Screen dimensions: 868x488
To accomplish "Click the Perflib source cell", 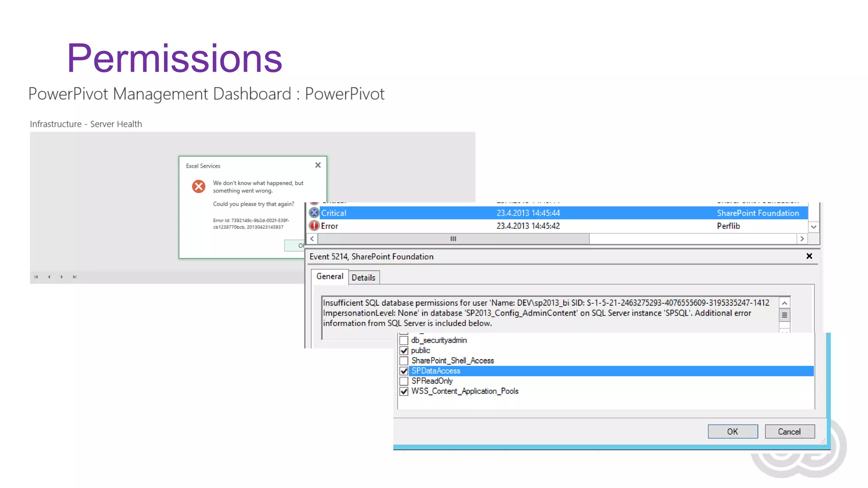I will click(728, 226).
